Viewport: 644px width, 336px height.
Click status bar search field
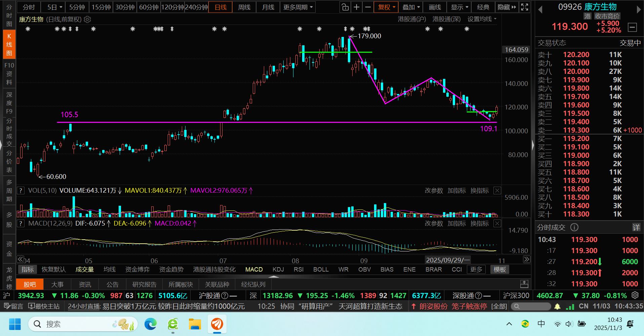pyautogui.click(x=530, y=306)
